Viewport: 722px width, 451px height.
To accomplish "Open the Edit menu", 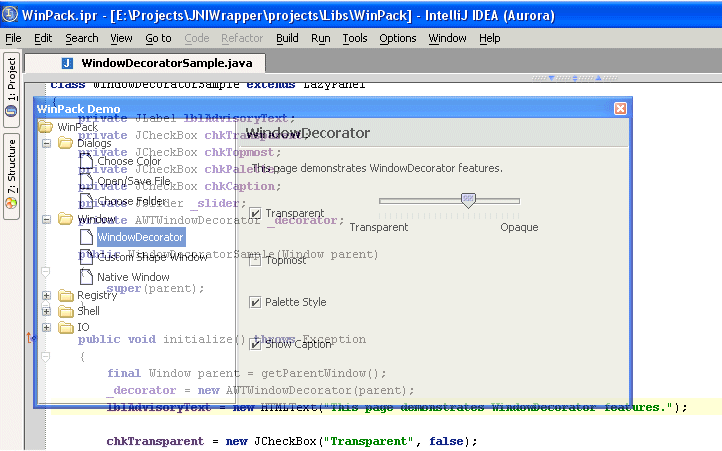I will 43,38.
